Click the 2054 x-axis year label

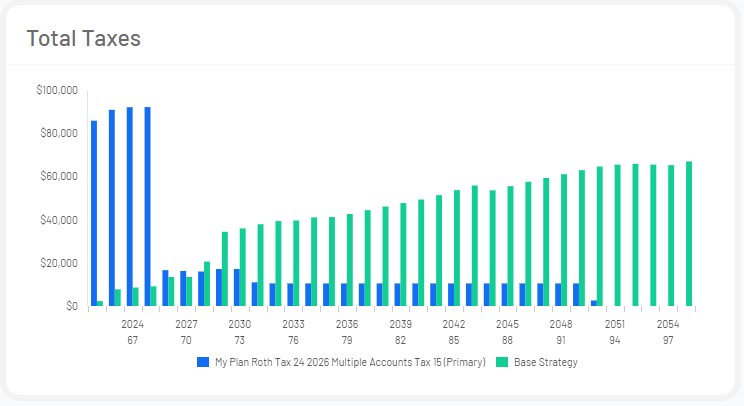pos(668,325)
